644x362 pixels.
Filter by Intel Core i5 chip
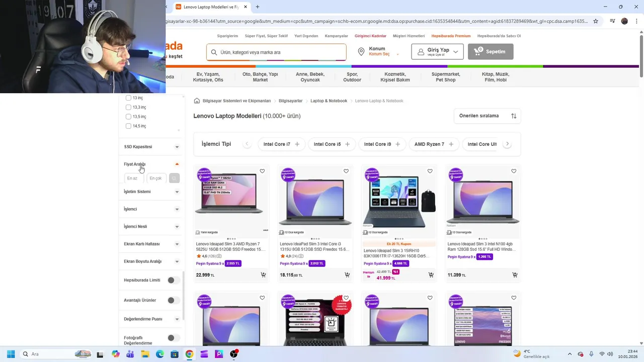332,144
